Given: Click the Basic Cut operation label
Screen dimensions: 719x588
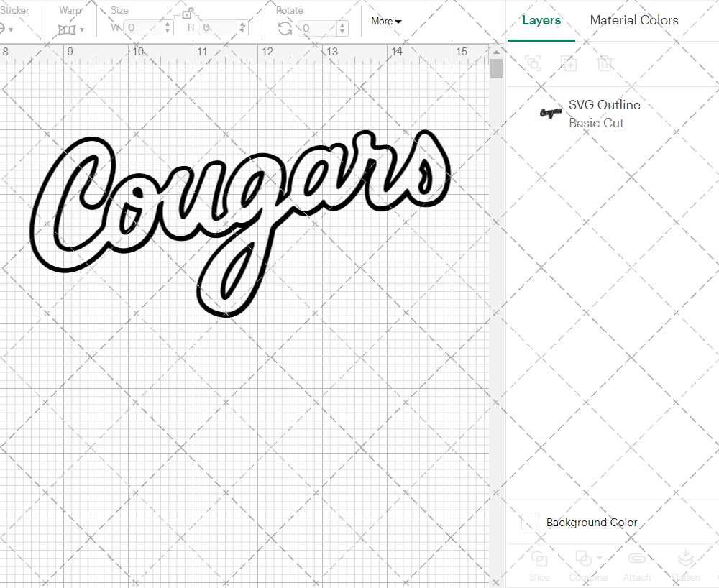Looking at the screenshot, I should click(x=596, y=123).
